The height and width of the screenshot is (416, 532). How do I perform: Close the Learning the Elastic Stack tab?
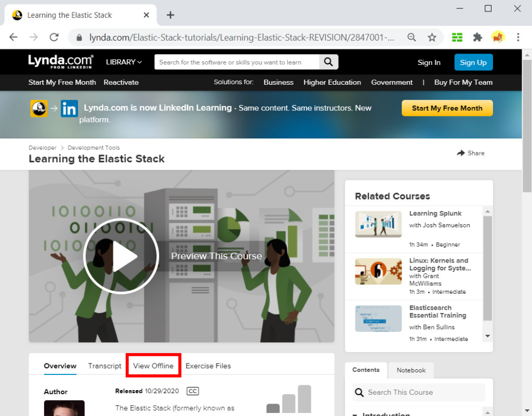click(146, 15)
